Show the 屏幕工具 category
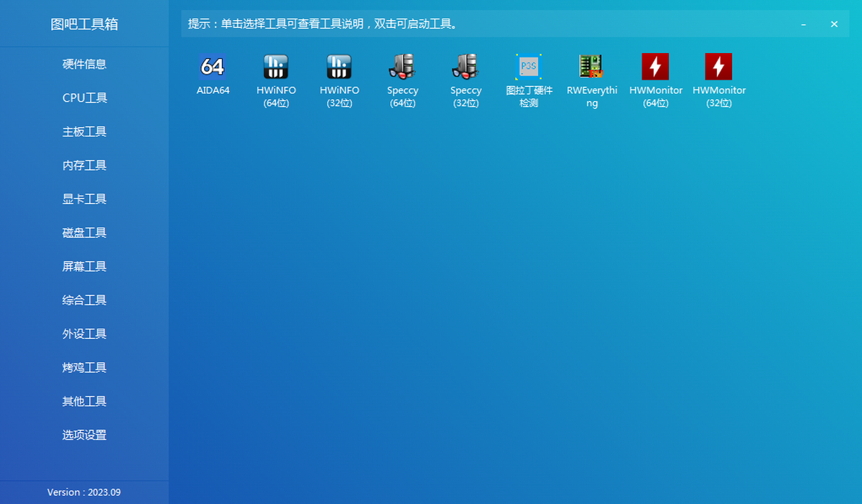862x504 pixels. tap(84, 266)
